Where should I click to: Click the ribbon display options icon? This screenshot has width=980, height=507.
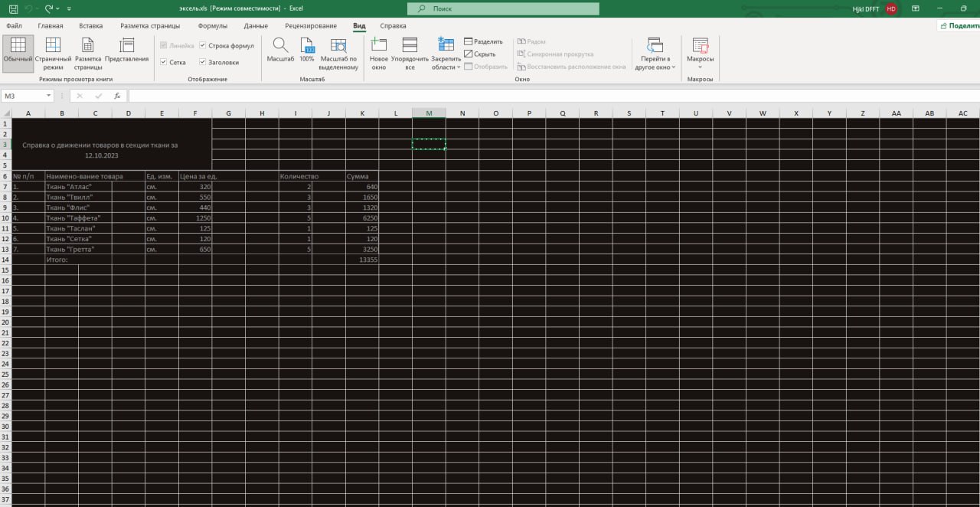point(916,8)
